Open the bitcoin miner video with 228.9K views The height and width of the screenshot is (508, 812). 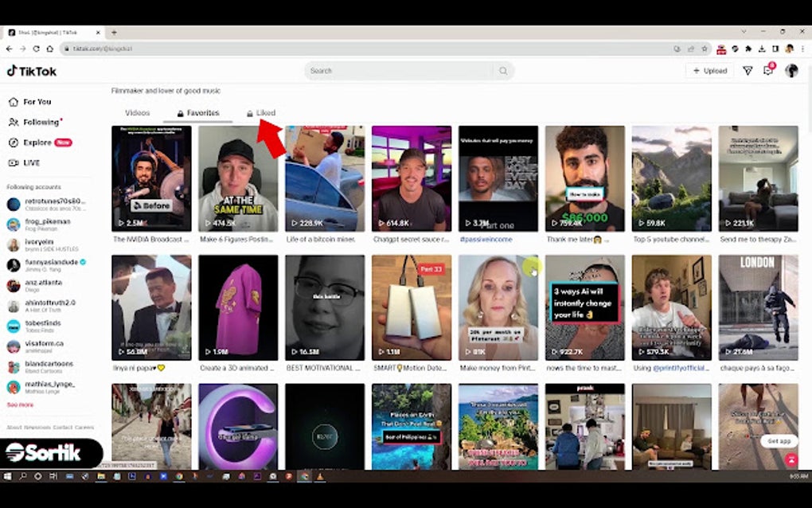point(325,178)
